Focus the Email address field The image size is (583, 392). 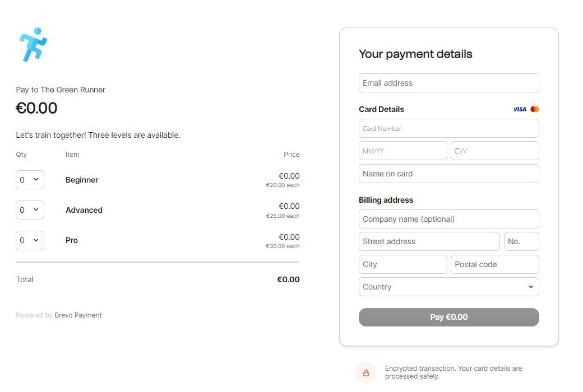448,83
